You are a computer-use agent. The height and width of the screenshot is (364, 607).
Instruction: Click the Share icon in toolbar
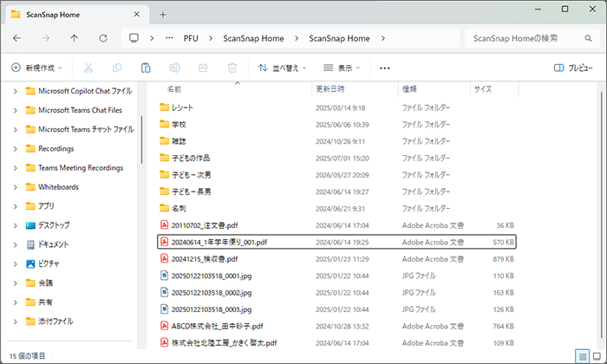point(204,68)
